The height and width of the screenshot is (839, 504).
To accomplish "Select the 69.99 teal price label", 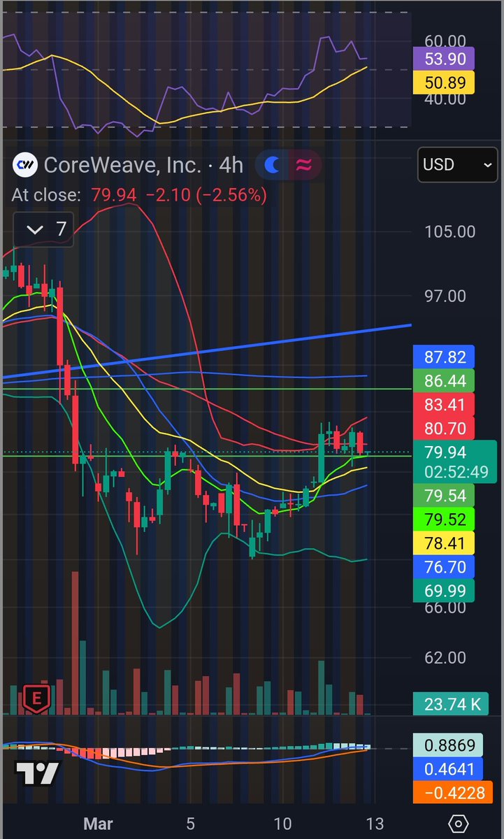I will click(445, 591).
